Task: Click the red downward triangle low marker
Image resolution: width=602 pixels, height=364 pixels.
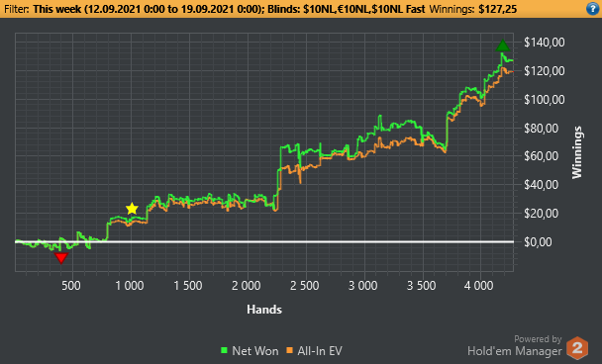Action: point(61,258)
